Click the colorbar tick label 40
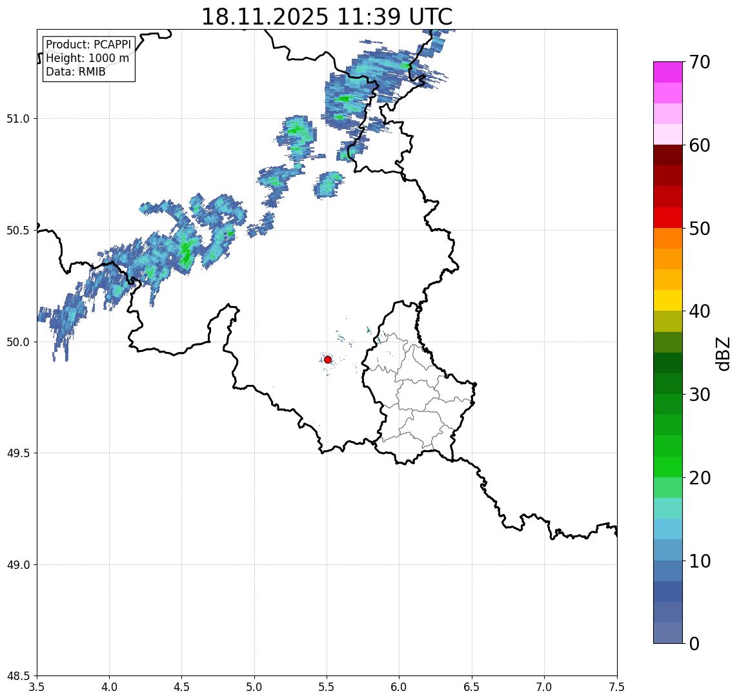 coord(700,311)
